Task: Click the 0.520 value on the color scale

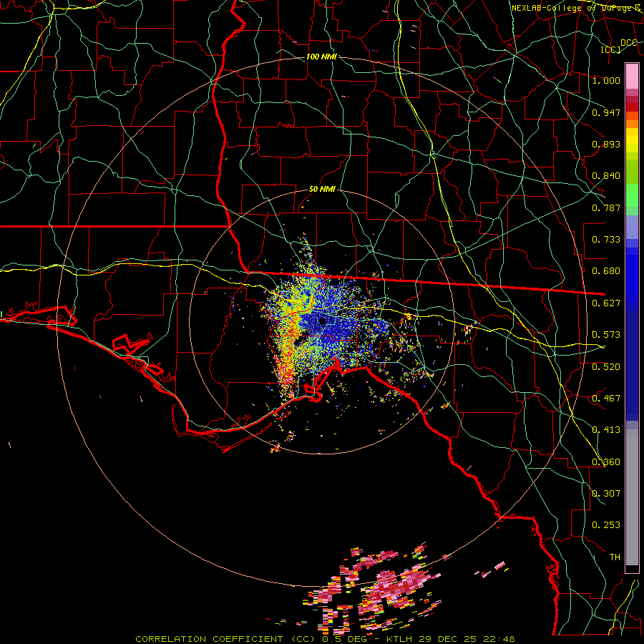Action: (x=606, y=367)
